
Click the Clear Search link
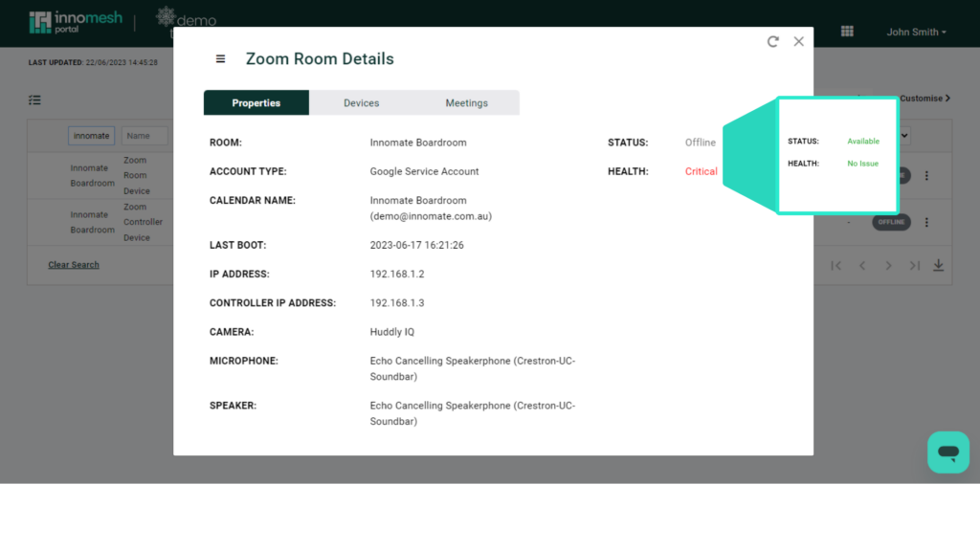74,264
